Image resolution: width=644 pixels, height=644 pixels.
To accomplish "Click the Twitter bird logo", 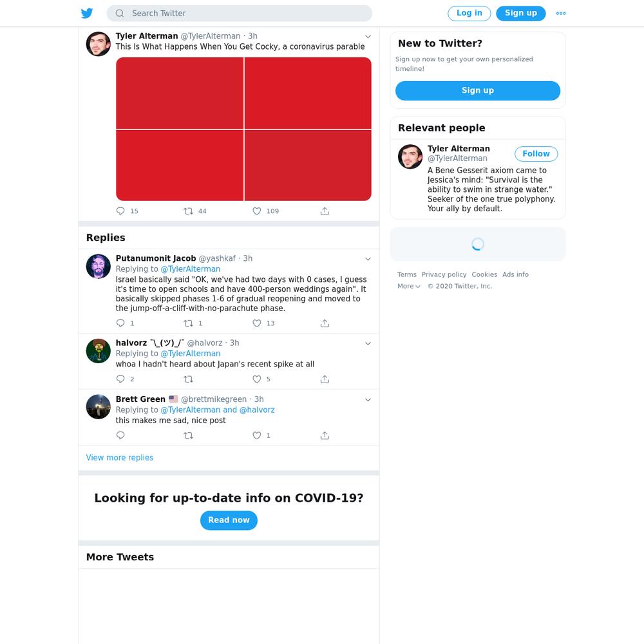I will (x=87, y=13).
